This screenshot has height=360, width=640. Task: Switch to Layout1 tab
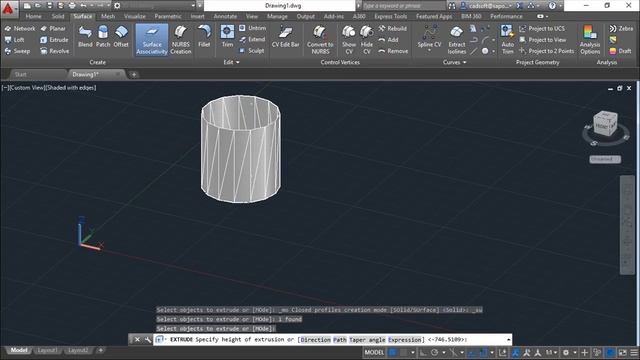[47, 350]
